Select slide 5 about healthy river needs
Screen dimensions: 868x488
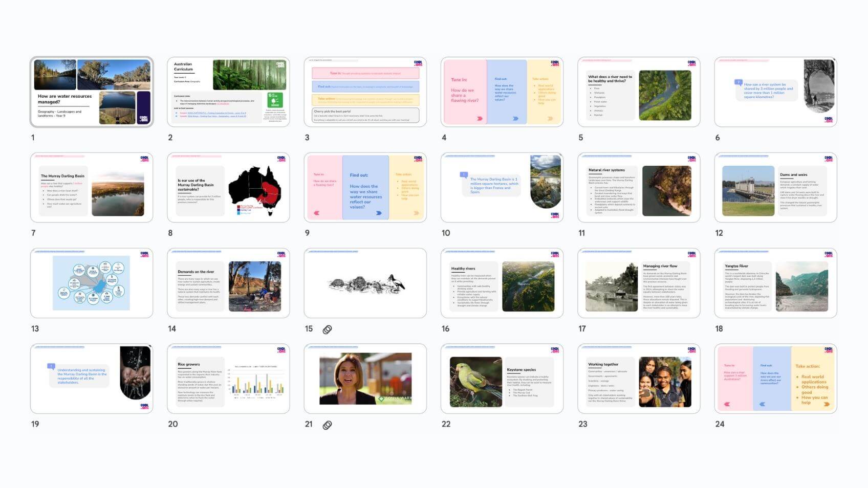click(639, 92)
